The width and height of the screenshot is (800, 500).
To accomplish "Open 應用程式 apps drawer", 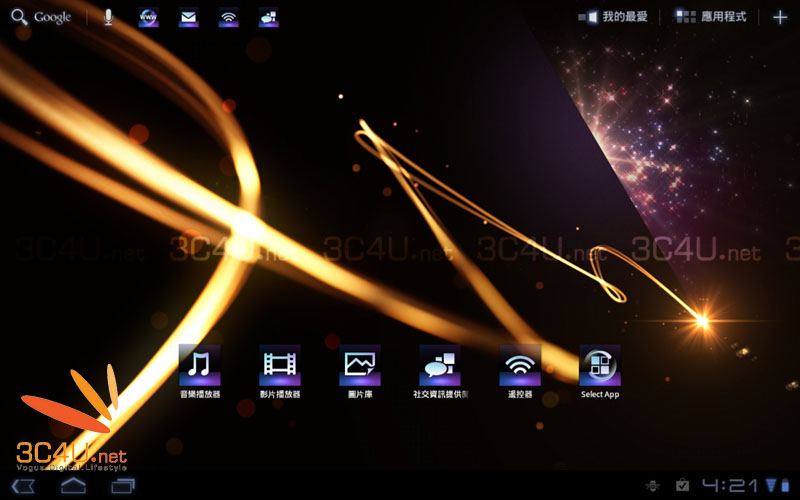I will pos(711,17).
